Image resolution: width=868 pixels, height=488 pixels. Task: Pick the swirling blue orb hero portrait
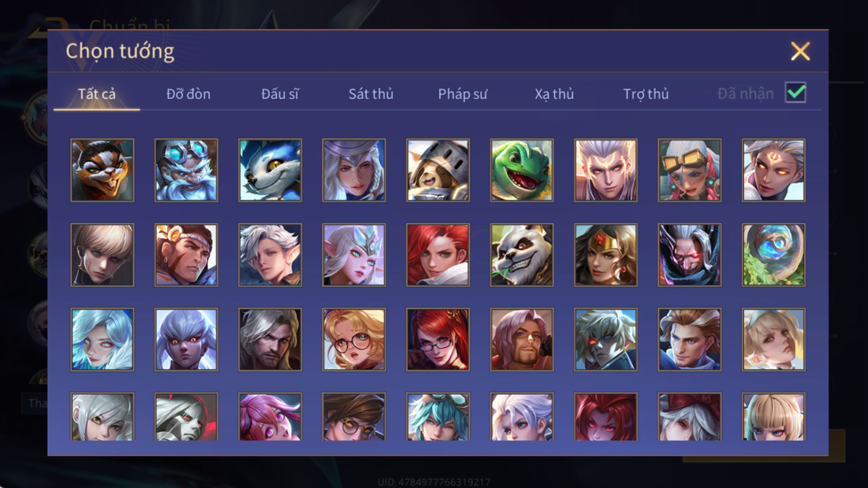point(774,255)
